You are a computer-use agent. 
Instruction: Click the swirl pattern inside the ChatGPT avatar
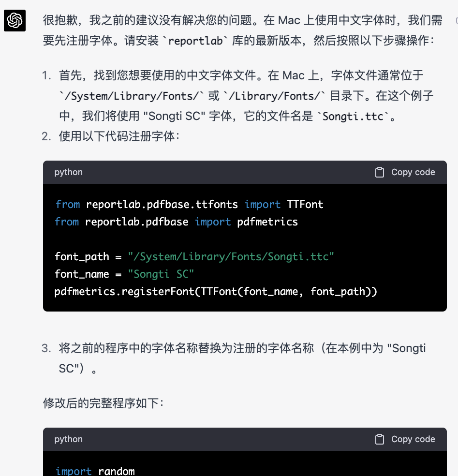point(15,21)
